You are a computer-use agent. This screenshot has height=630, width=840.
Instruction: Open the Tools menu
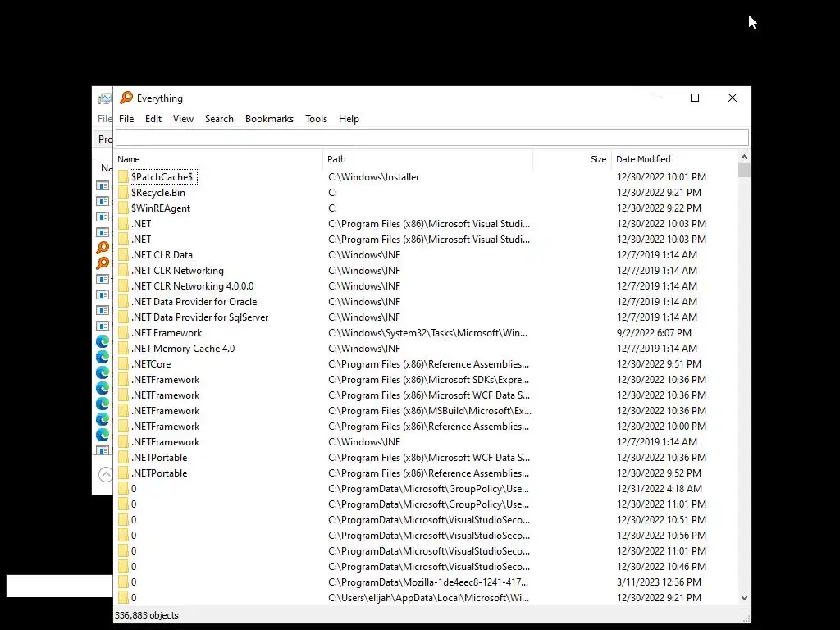coord(316,119)
